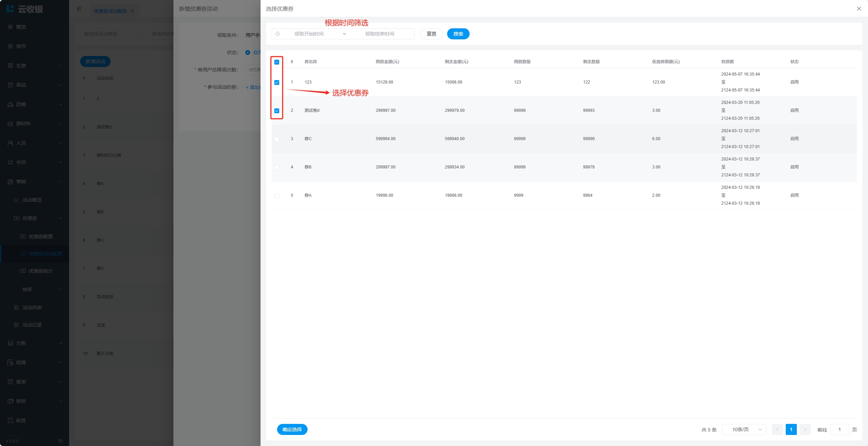Click the 概览 sidebar icon
The height and width of the screenshot is (446, 868).
(10, 27)
